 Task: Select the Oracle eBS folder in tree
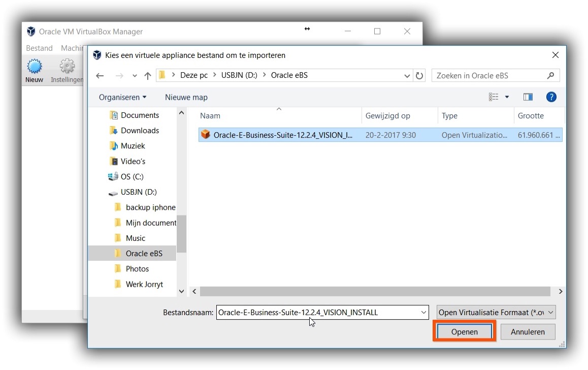[x=133, y=253]
